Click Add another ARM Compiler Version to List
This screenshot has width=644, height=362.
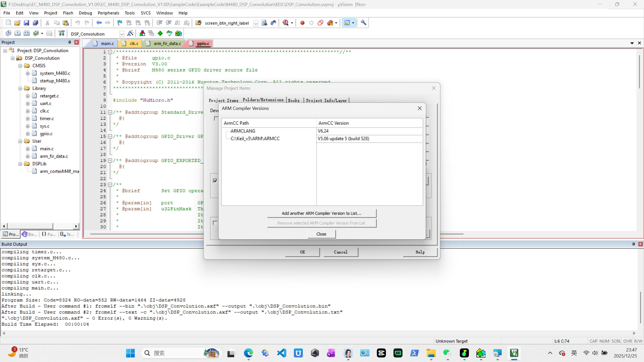321,213
